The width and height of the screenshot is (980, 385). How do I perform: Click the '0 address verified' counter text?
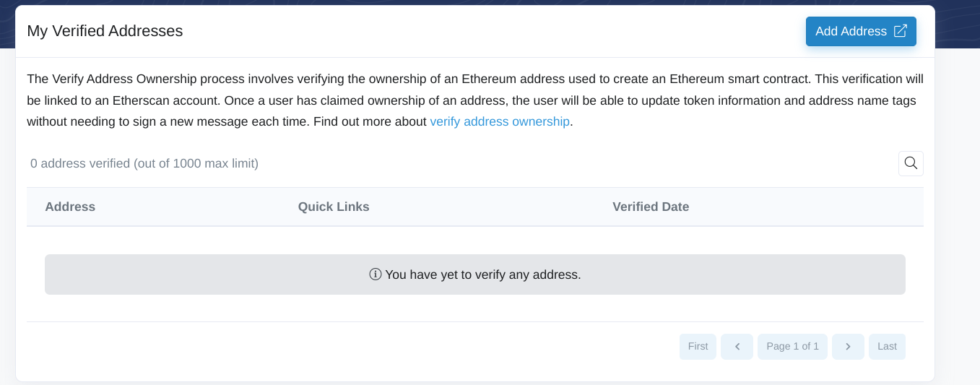(x=144, y=164)
